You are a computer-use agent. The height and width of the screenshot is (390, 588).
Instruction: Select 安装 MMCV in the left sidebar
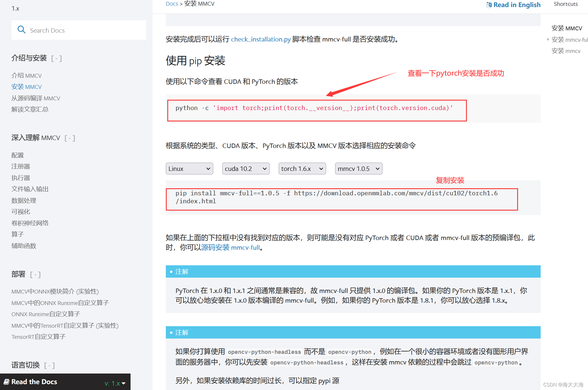[26, 86]
